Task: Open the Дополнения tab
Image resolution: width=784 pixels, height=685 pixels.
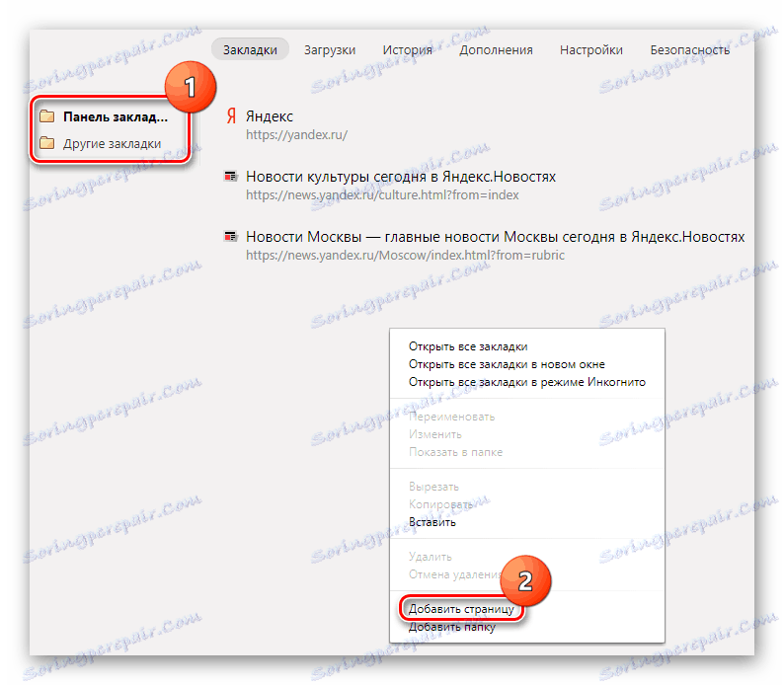Action: point(496,50)
